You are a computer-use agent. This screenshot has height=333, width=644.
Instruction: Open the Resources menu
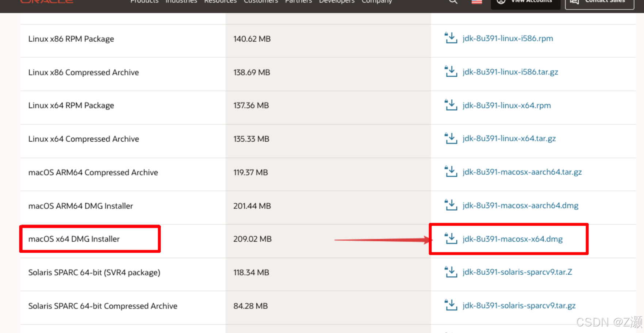point(220,1)
